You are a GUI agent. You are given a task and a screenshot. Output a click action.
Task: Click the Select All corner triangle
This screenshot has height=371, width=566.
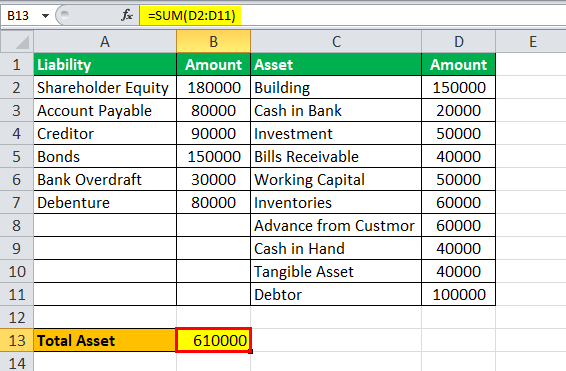tap(17, 42)
